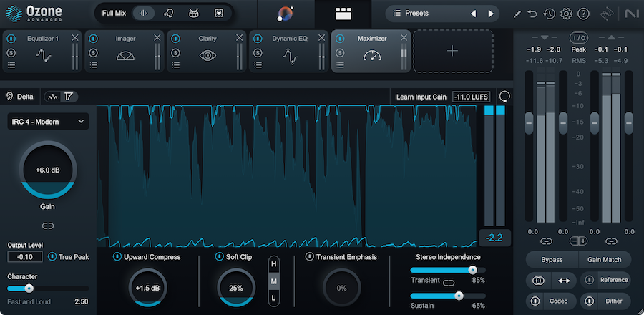Toggle True Peak limiting
This screenshot has width=644, height=315.
click(52, 257)
